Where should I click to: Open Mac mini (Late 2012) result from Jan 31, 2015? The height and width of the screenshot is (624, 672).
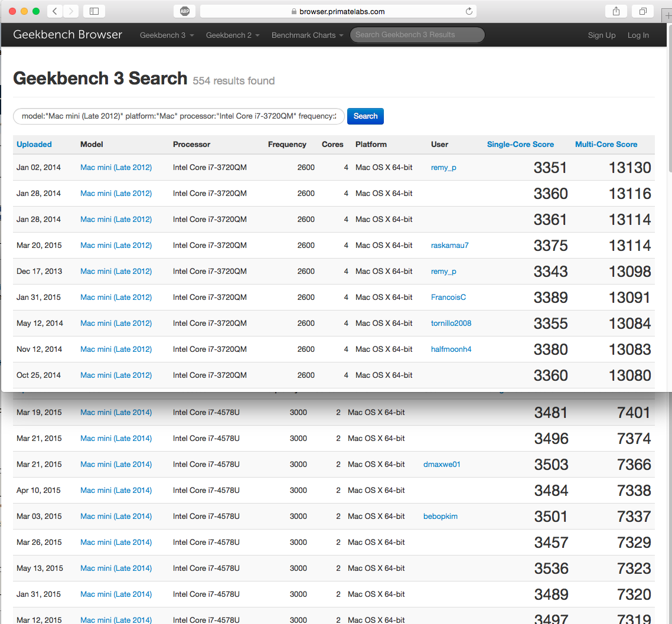pyautogui.click(x=116, y=298)
